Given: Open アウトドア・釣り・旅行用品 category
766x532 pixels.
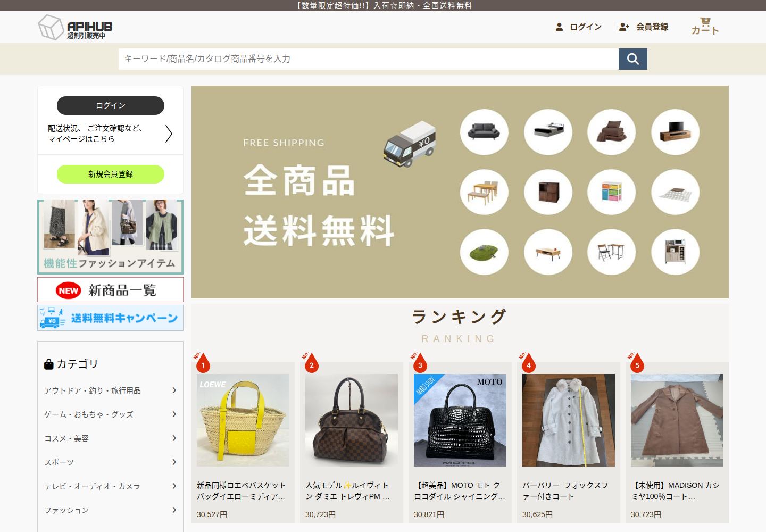Looking at the screenshot, I should pyautogui.click(x=93, y=390).
